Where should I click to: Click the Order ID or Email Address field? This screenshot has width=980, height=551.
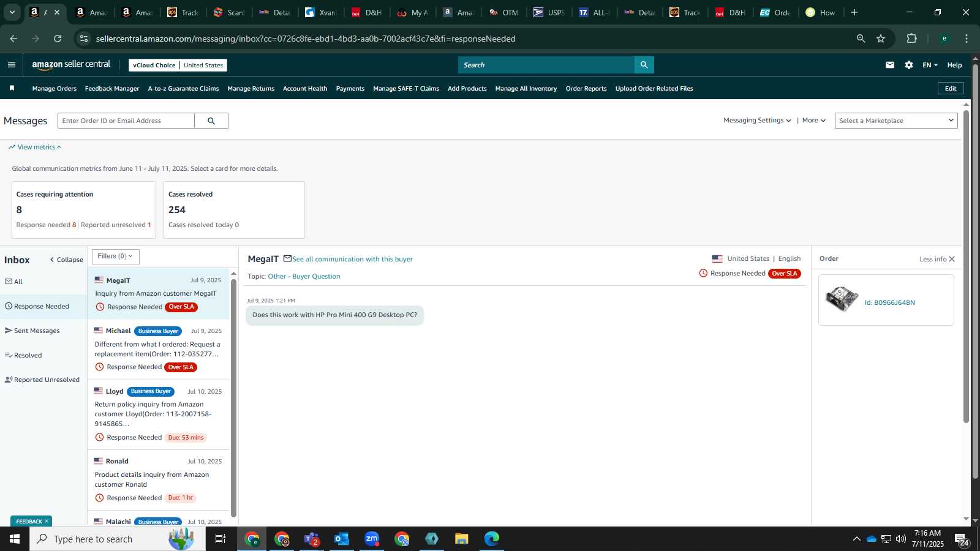(x=126, y=121)
